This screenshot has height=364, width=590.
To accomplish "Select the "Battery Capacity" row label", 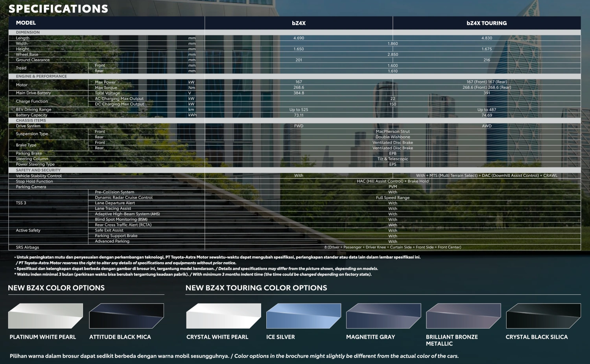I will click(x=31, y=115).
